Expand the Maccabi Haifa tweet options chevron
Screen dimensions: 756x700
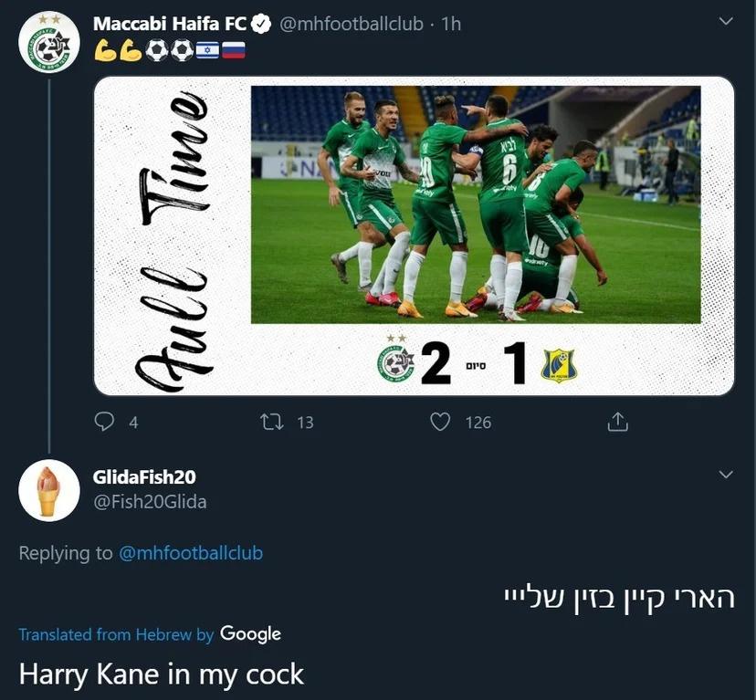click(x=726, y=21)
